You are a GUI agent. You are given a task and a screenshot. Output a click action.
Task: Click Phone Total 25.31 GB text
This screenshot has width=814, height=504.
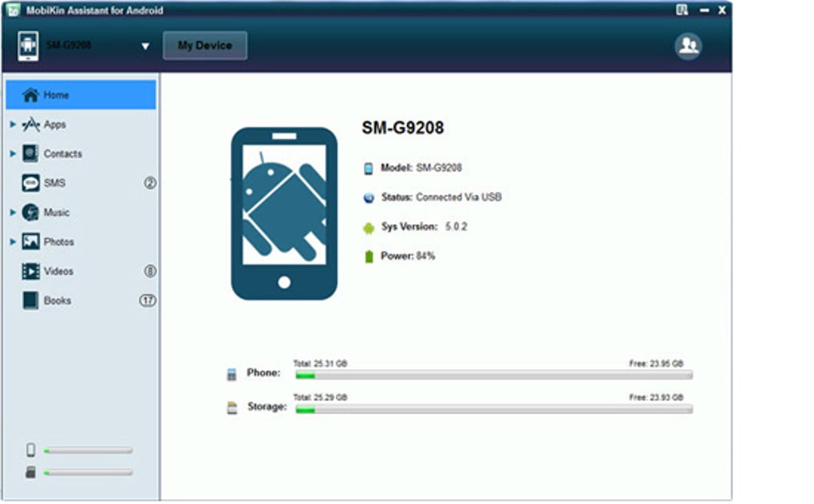[x=320, y=364]
